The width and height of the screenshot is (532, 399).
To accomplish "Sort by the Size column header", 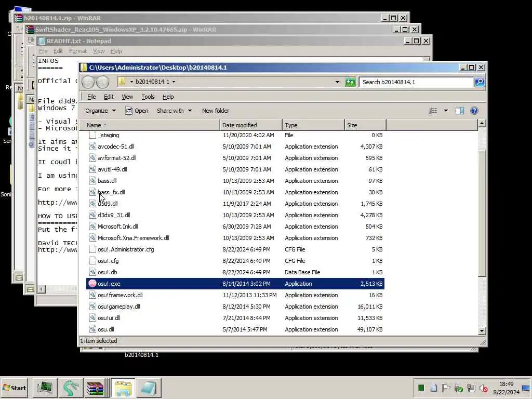I will (x=365, y=125).
